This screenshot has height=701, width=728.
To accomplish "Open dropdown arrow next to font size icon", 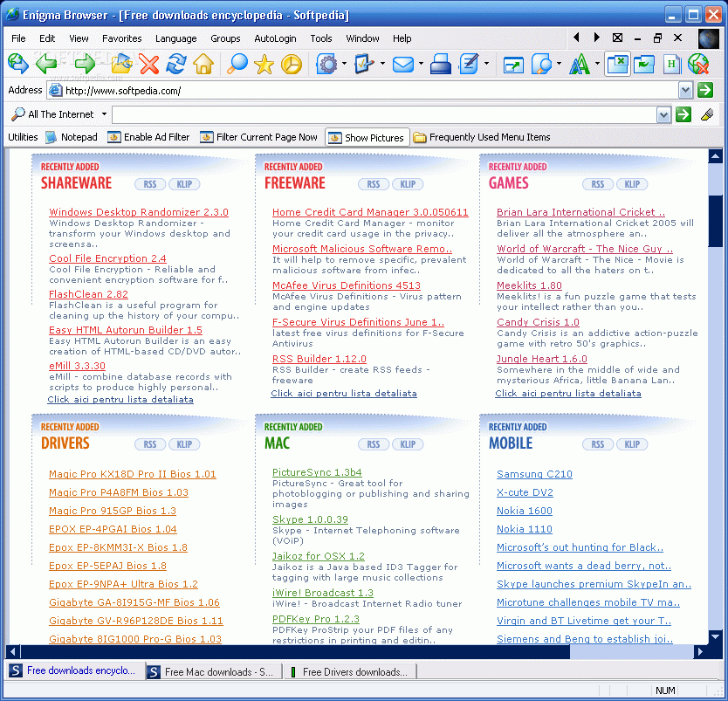I will 598,64.
